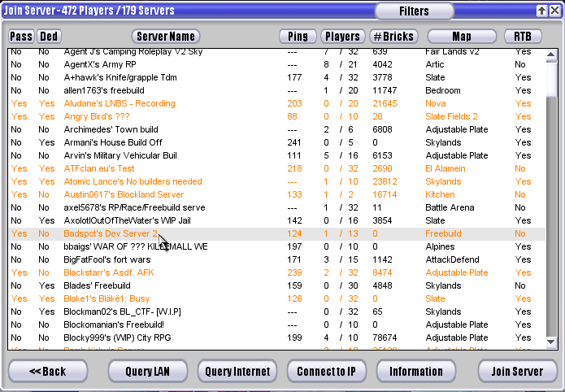
Task: Sort servers by Map header
Action: click(461, 37)
